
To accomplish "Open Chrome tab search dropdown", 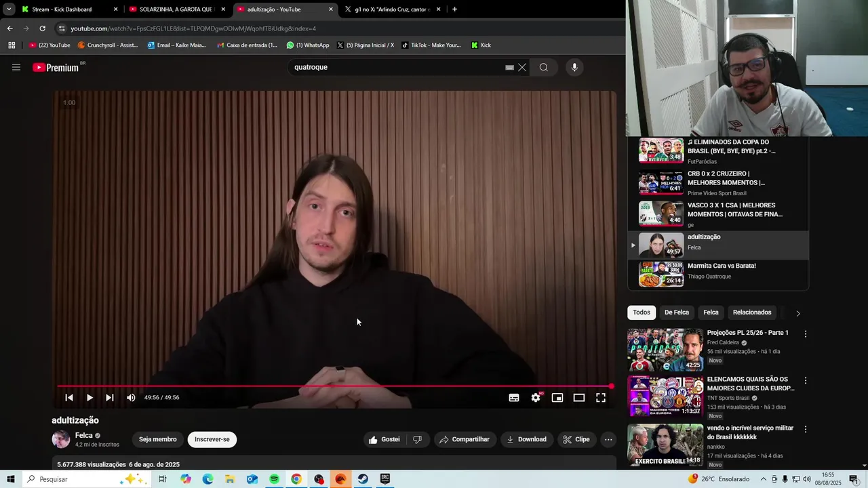I will [x=9, y=9].
